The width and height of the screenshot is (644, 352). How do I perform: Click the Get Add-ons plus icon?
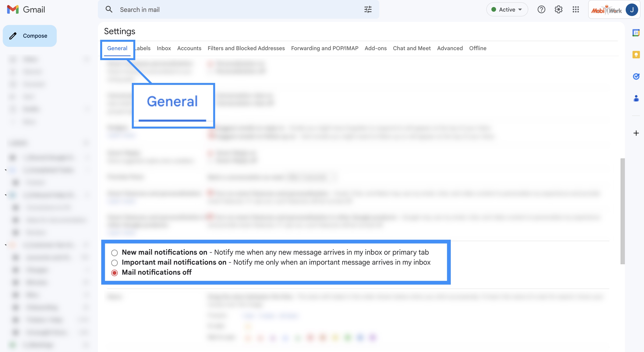tap(636, 133)
